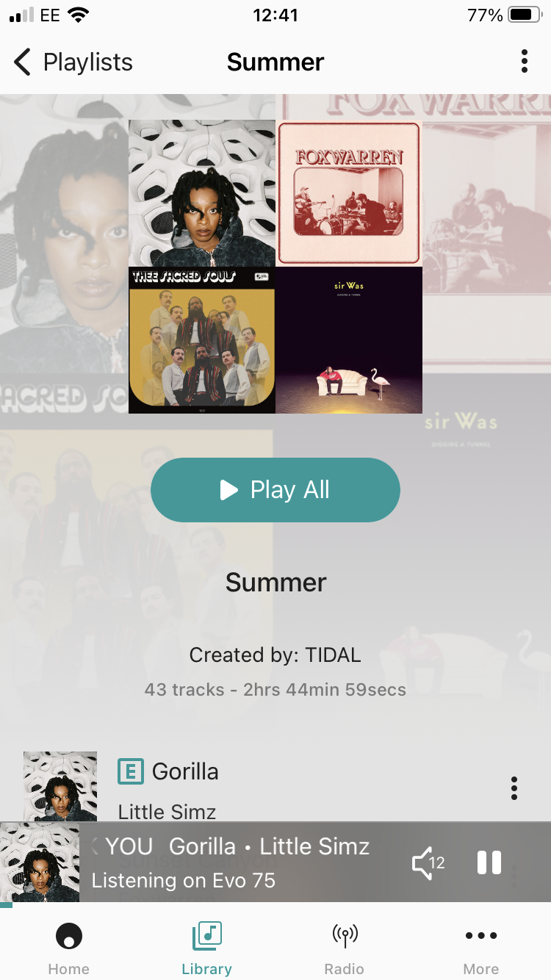Open the Radio tab

pyautogui.click(x=344, y=949)
